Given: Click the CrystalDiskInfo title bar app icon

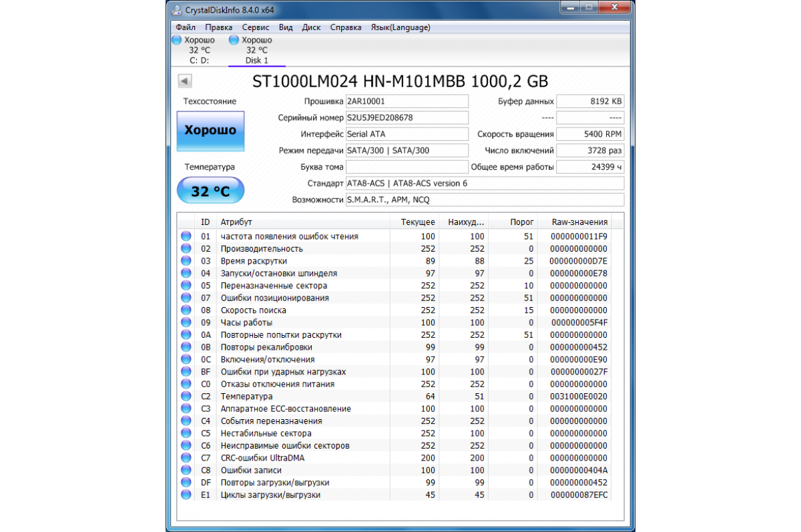Looking at the screenshot, I should (176, 11).
